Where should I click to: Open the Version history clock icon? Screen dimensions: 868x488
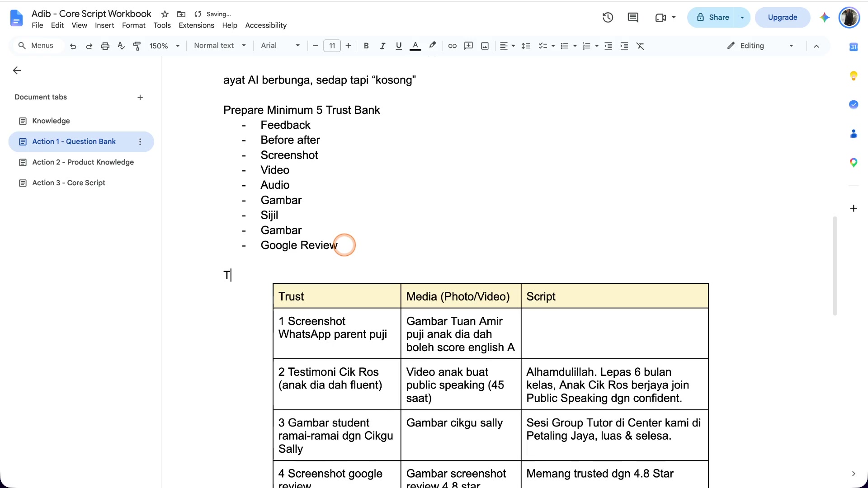tap(608, 17)
